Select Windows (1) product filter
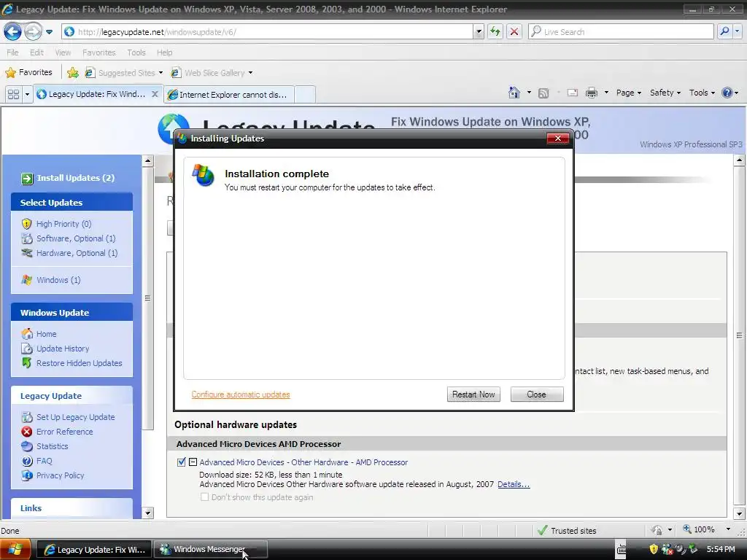747x560 pixels. [x=58, y=280]
